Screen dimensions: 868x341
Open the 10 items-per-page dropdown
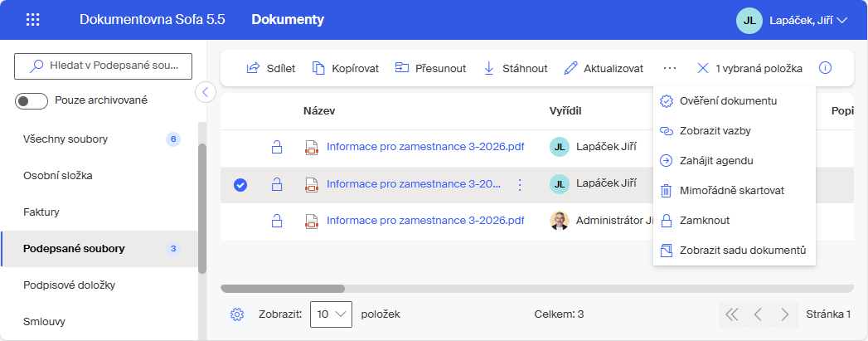coord(331,314)
